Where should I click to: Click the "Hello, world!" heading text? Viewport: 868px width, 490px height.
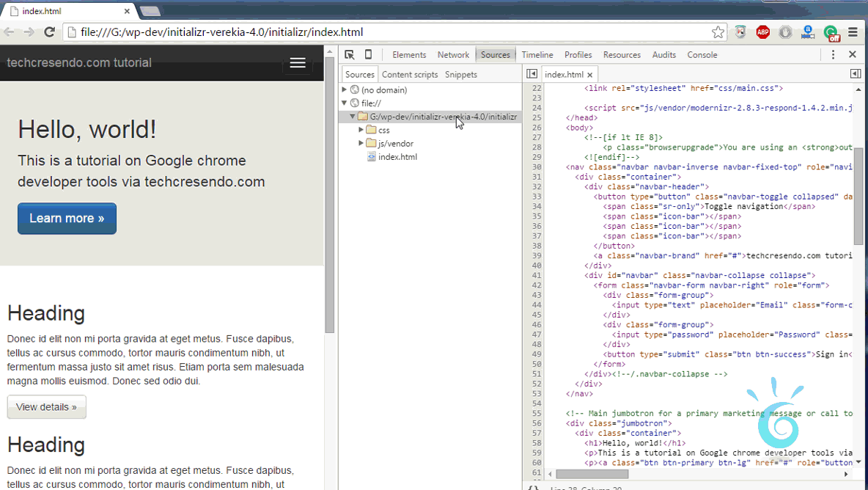coord(87,130)
